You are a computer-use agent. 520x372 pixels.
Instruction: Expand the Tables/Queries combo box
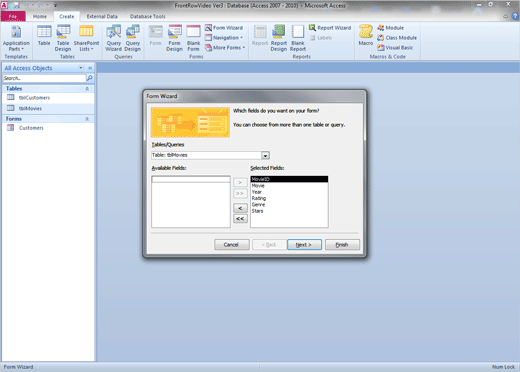coord(265,155)
